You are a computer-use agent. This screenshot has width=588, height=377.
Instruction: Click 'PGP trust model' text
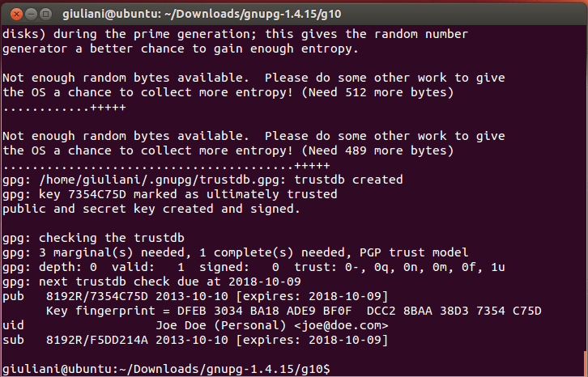point(414,252)
